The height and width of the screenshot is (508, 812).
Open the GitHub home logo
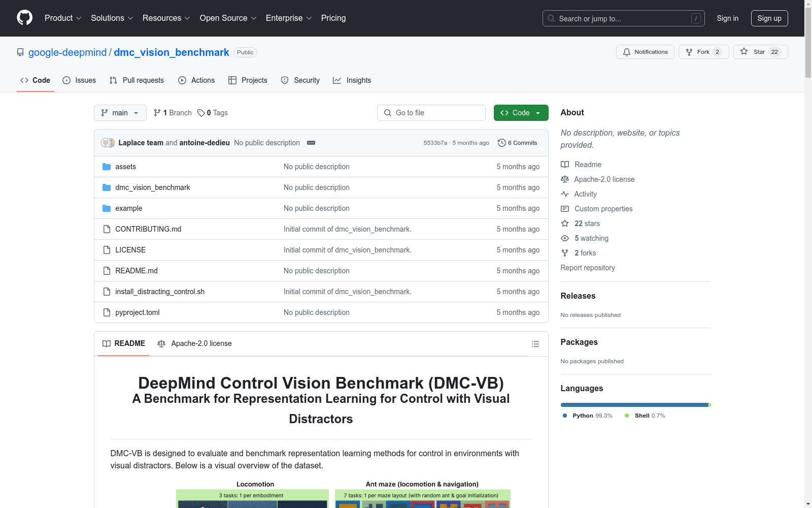click(24, 18)
